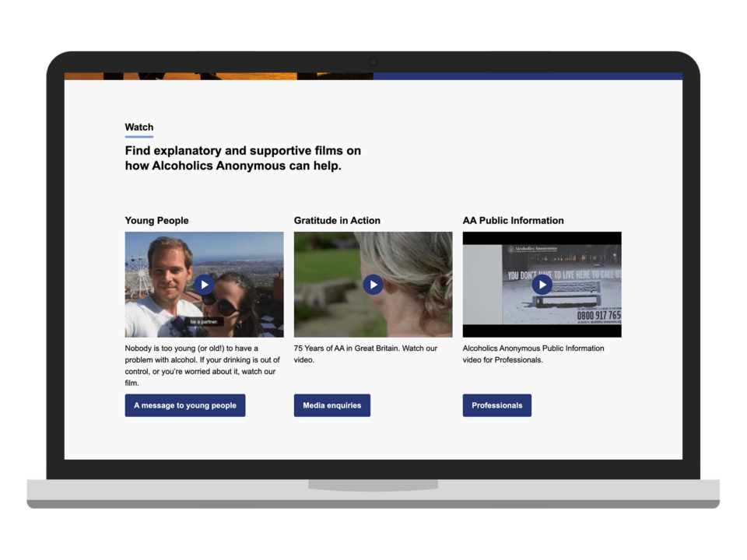Click the 0800 917 765 phone number in thumbnail

tap(599, 315)
